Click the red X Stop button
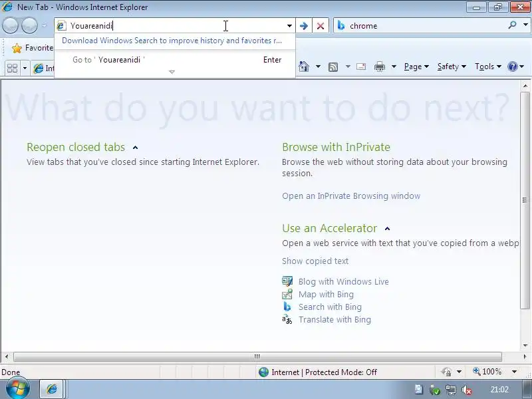Image resolution: width=532 pixels, height=399 pixels. 321,26
